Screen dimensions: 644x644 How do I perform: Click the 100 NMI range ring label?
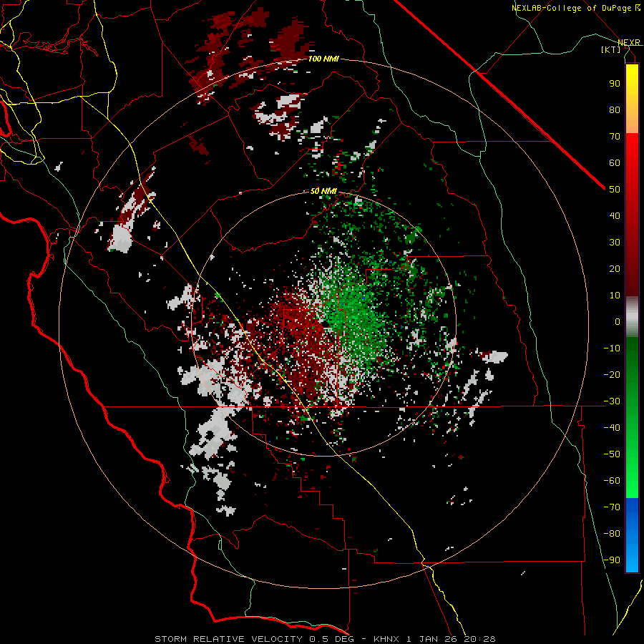coord(323,59)
